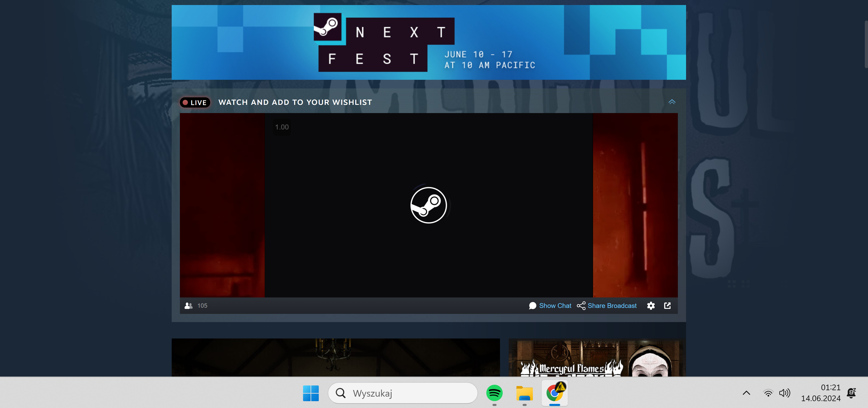Click the Share Broadcast icon
This screenshot has height=408, width=868.
581,306
